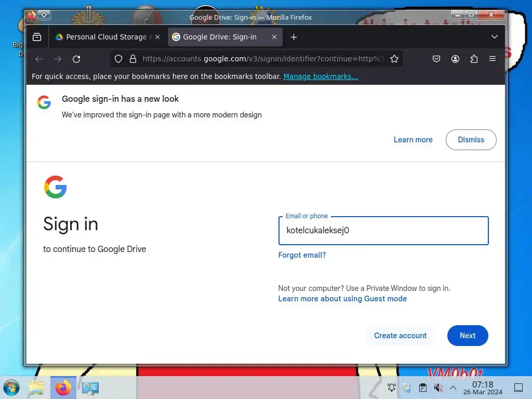
Task: Click the show desktop button
Action: click(x=518, y=388)
